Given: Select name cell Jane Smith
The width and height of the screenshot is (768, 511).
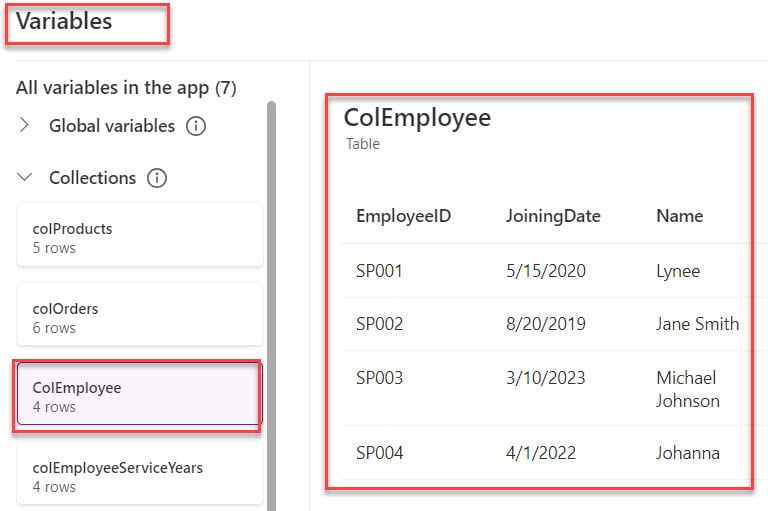Looking at the screenshot, I should tap(697, 324).
